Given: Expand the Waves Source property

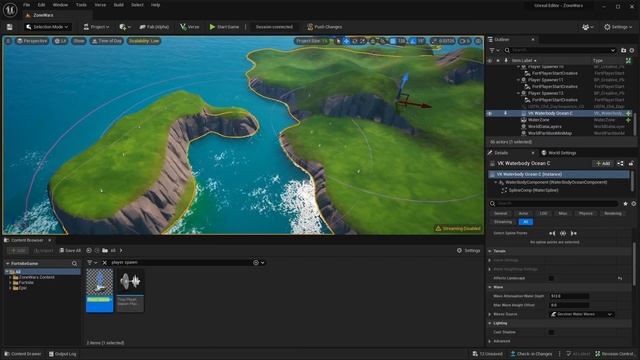Looking at the screenshot, I should (x=490, y=314).
